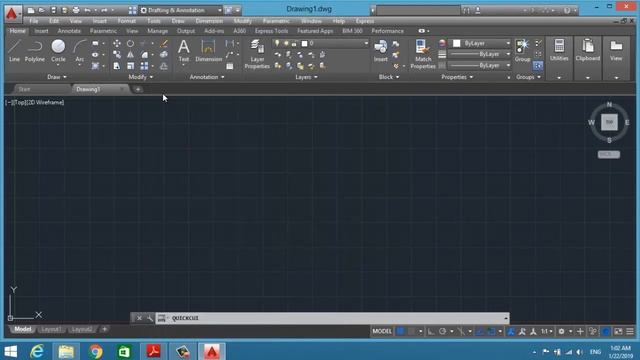This screenshot has width=640, height=360.
Task: Click the ViewCube top face
Action: (x=609, y=122)
